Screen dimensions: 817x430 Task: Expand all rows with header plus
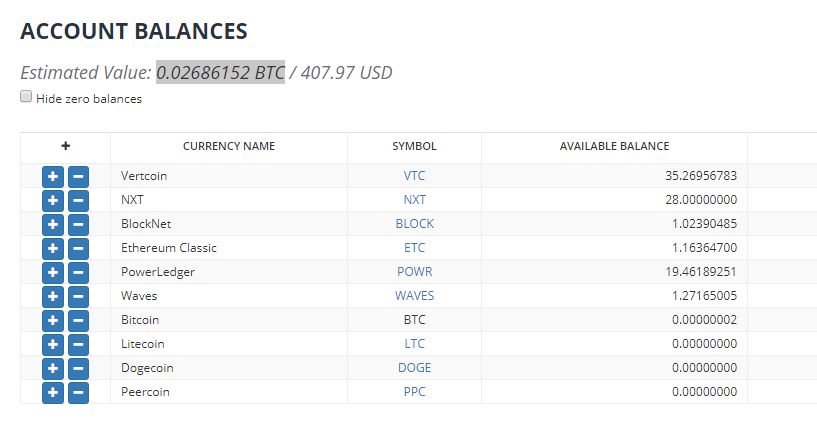(x=66, y=146)
